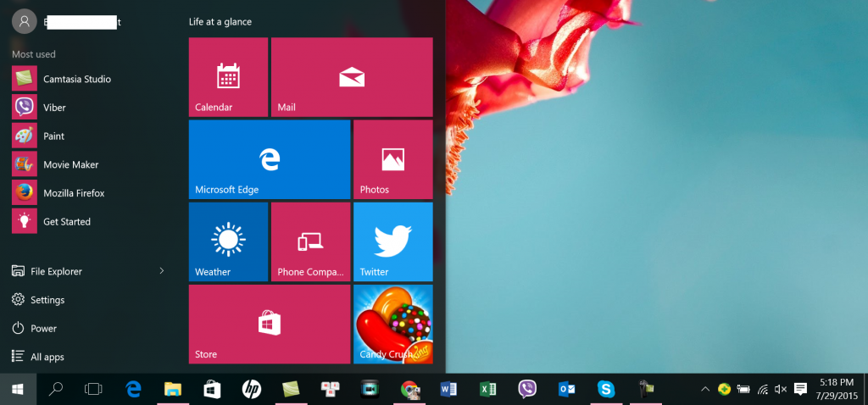Screen dimensions: 868x405
Task: Open the Photos tile
Action: coord(393,159)
